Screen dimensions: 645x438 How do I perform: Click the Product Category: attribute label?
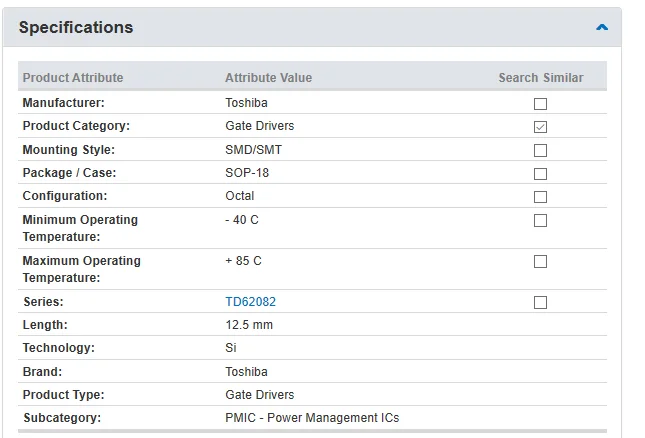click(x=76, y=125)
